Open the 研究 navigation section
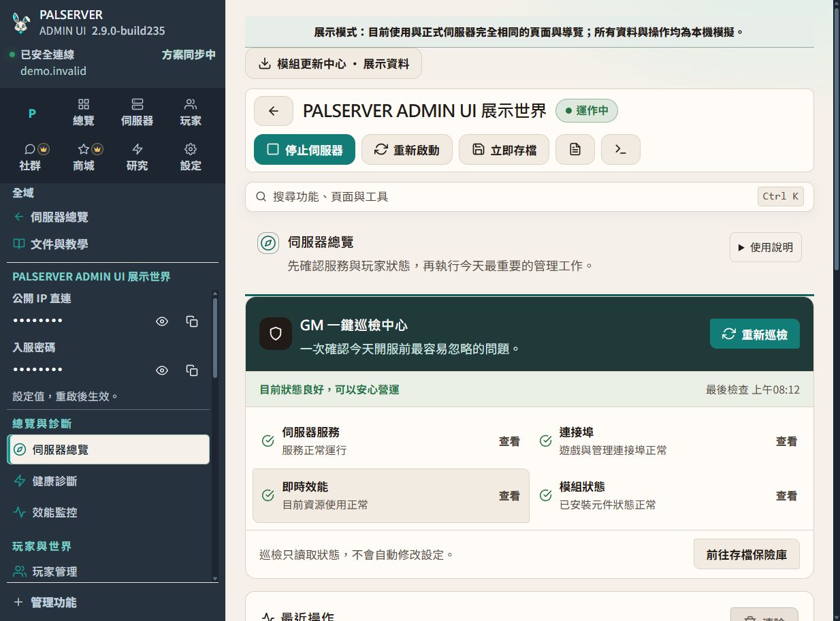Viewport: 840px width, 621px height. click(x=138, y=157)
